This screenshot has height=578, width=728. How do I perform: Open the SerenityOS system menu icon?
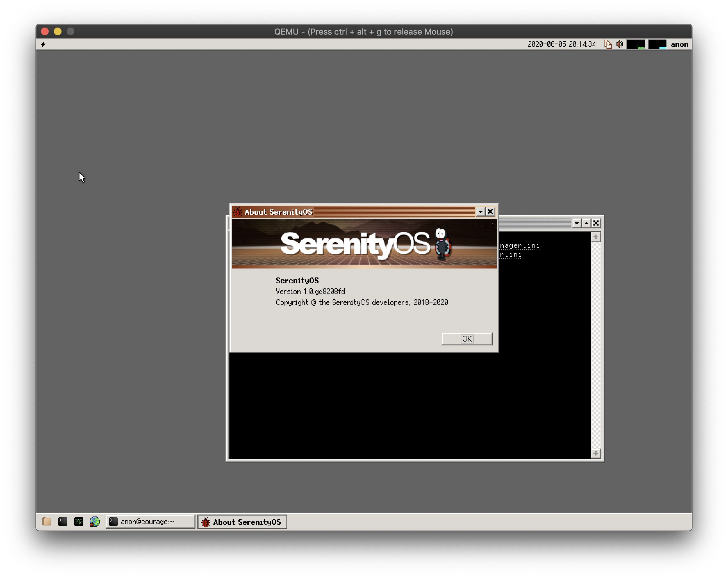43,44
